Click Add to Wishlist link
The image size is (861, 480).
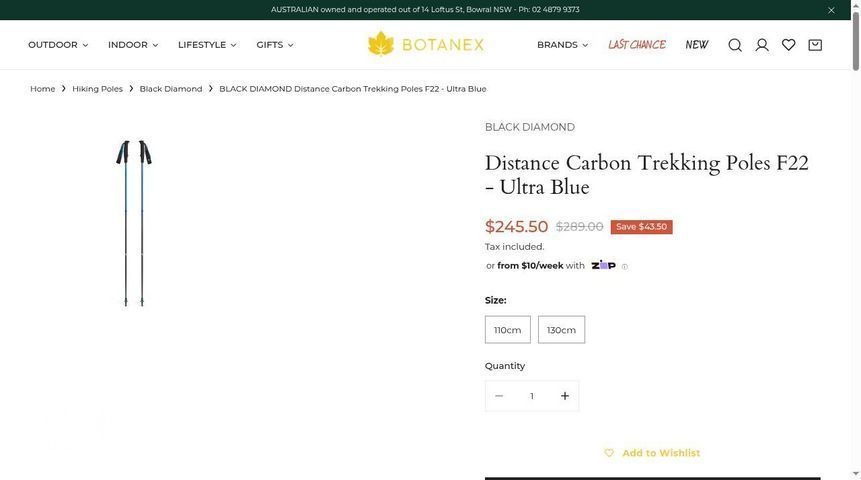652,453
